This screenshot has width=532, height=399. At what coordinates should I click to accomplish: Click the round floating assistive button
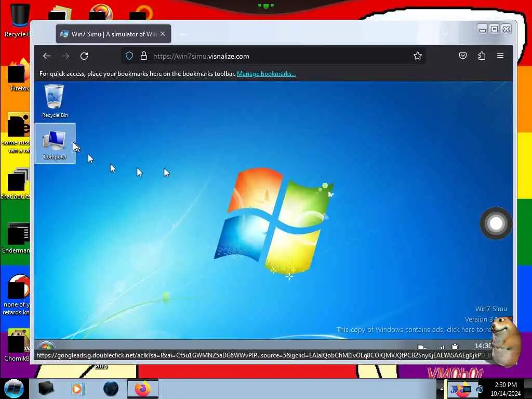496,223
